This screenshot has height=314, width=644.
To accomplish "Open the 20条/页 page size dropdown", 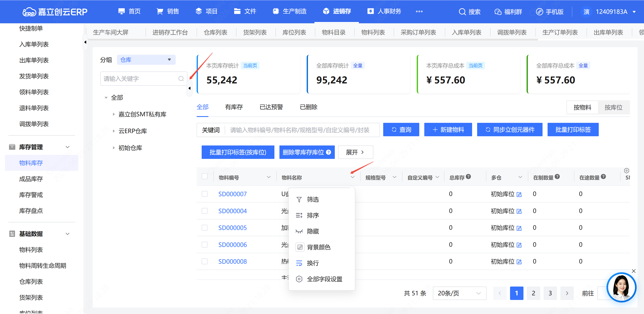I will (x=460, y=293).
